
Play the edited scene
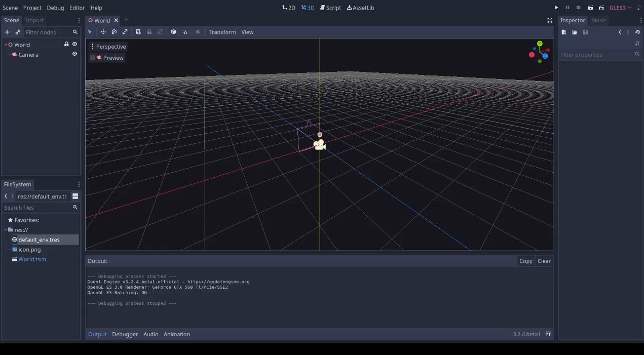(x=590, y=8)
